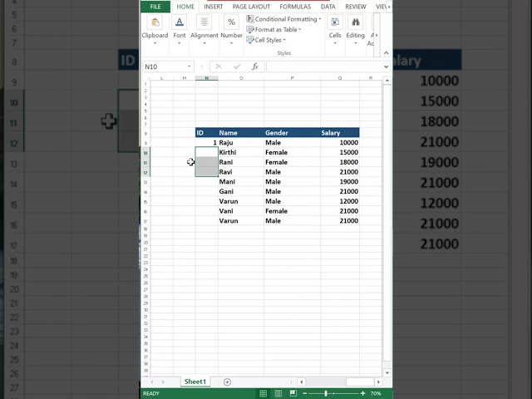Select the salary cell 10000
Image resolution: width=532 pixels, height=399 pixels.
(x=340, y=142)
